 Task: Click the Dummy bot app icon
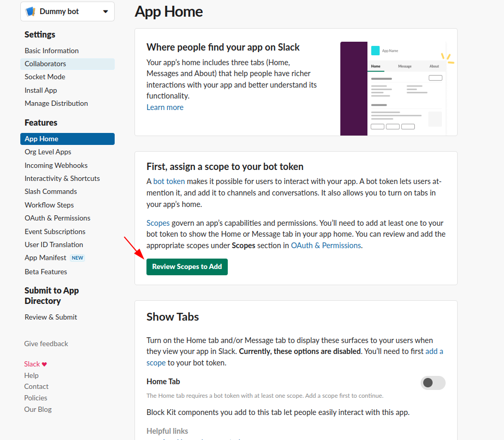click(x=30, y=11)
